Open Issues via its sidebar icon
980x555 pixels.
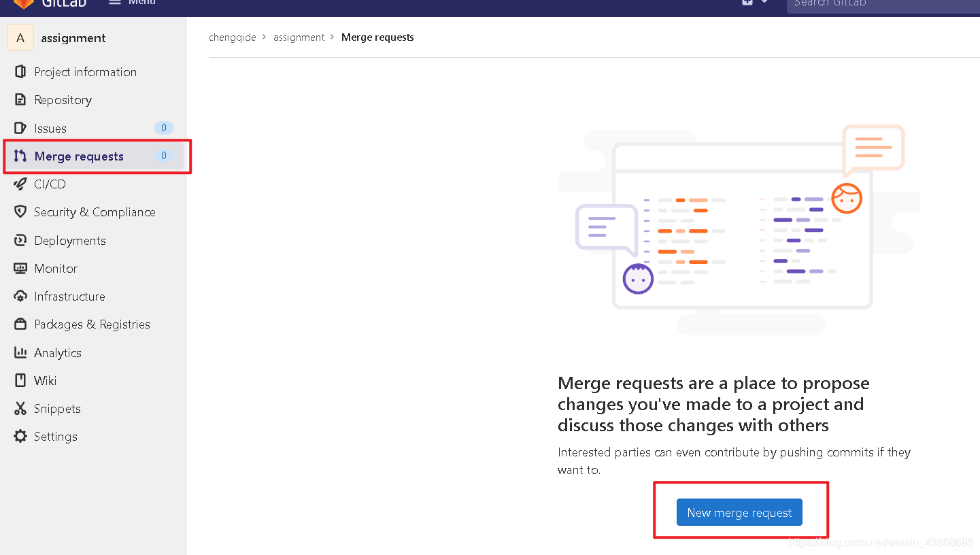pos(20,128)
